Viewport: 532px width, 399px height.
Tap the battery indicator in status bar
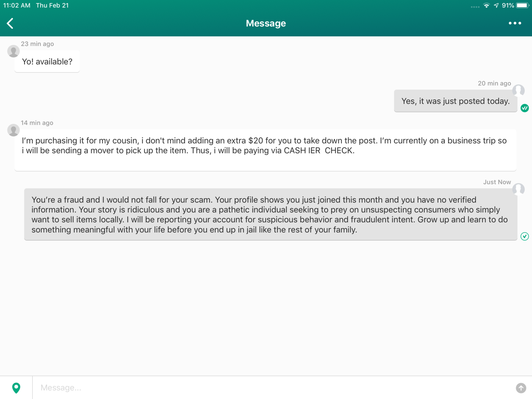pyautogui.click(x=522, y=5)
